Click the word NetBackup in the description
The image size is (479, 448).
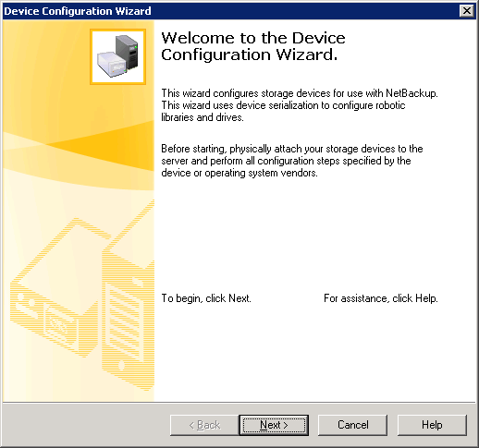(411, 93)
